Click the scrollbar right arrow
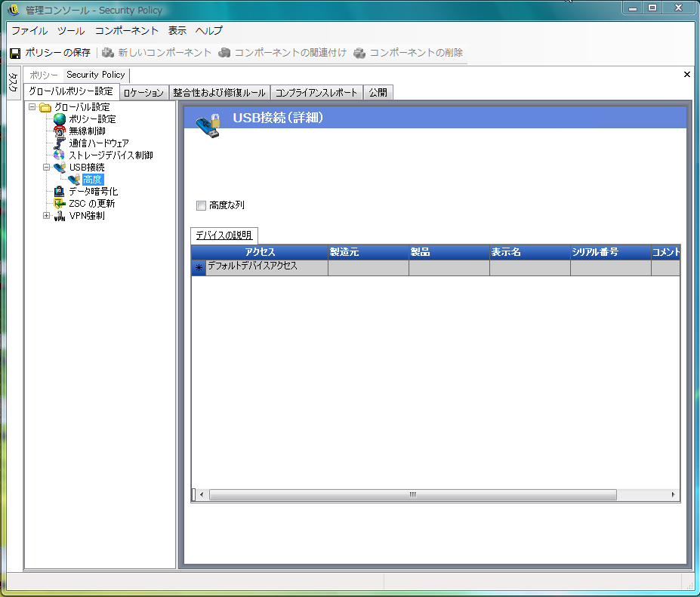The width and height of the screenshot is (700, 597). pos(674,495)
